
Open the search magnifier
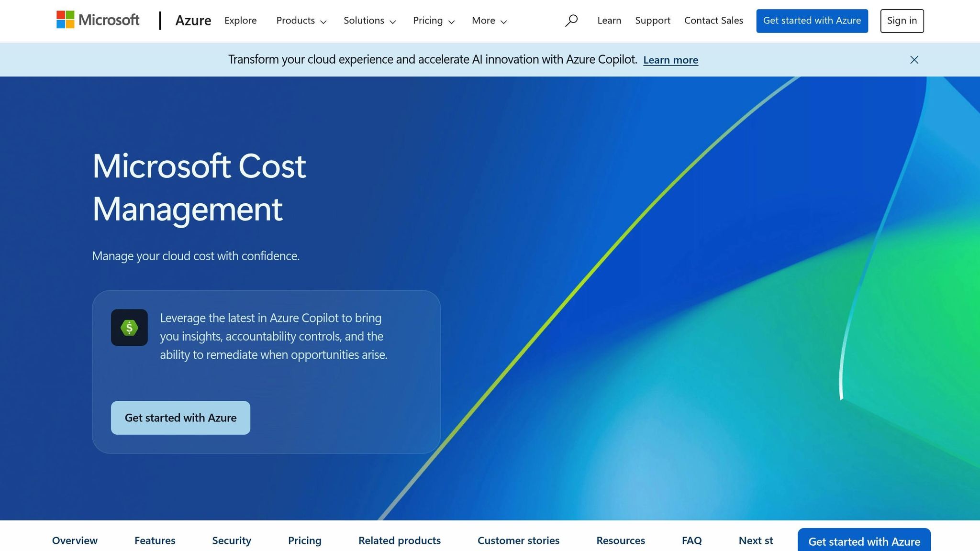[571, 21]
